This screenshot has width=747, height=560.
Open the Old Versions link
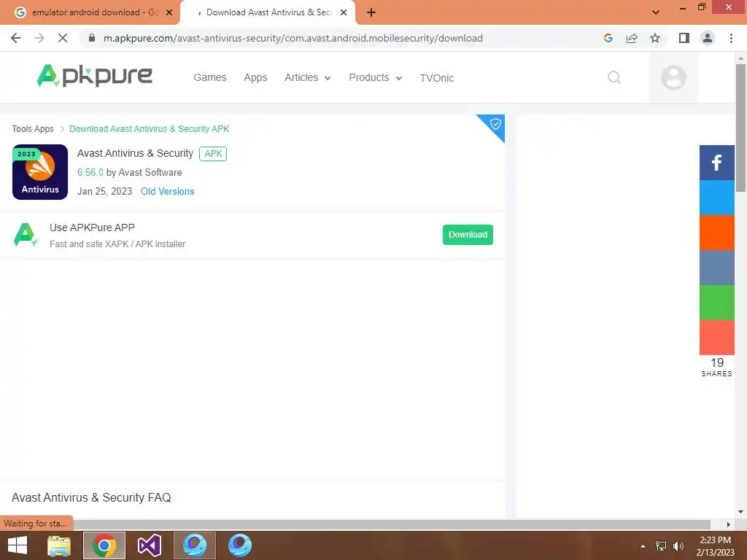167,192
